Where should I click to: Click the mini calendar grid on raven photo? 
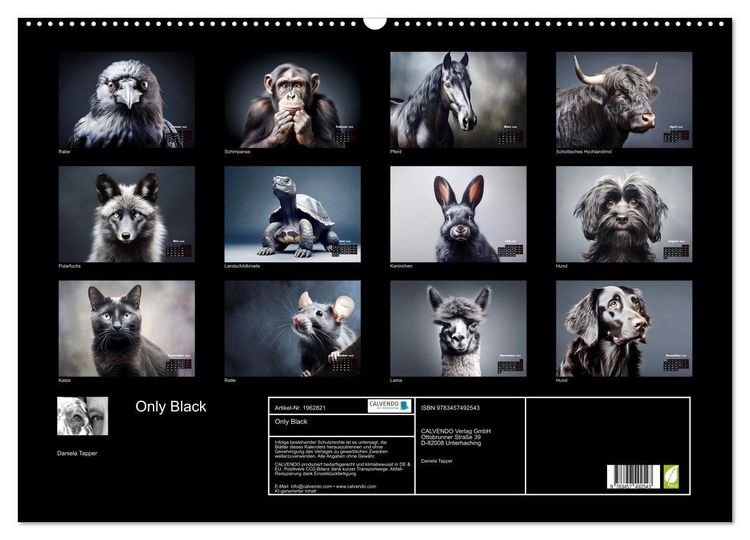[178, 138]
